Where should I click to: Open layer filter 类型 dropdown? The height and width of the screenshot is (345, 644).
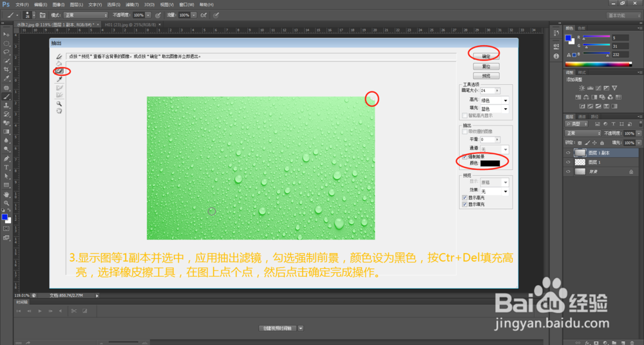point(577,124)
